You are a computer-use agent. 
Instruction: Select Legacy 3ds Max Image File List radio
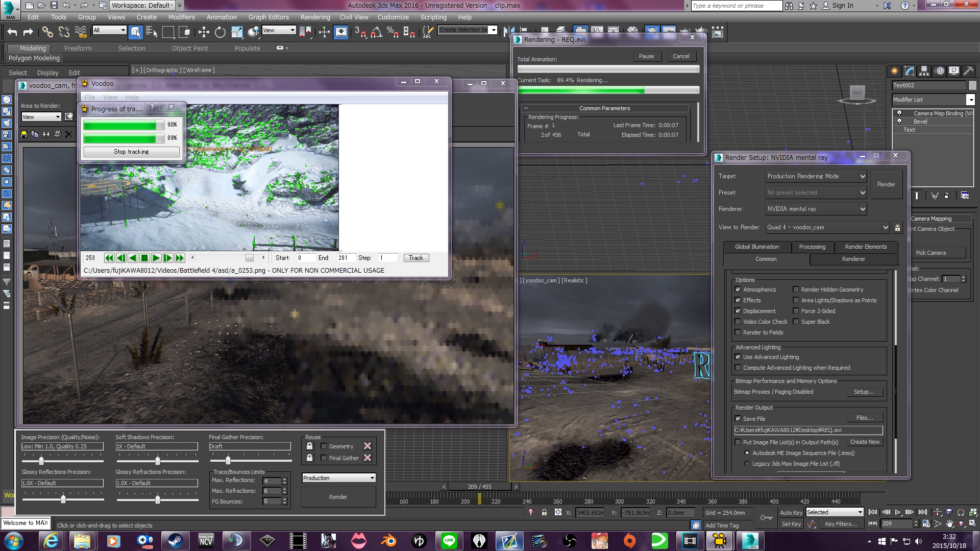pyautogui.click(x=747, y=464)
